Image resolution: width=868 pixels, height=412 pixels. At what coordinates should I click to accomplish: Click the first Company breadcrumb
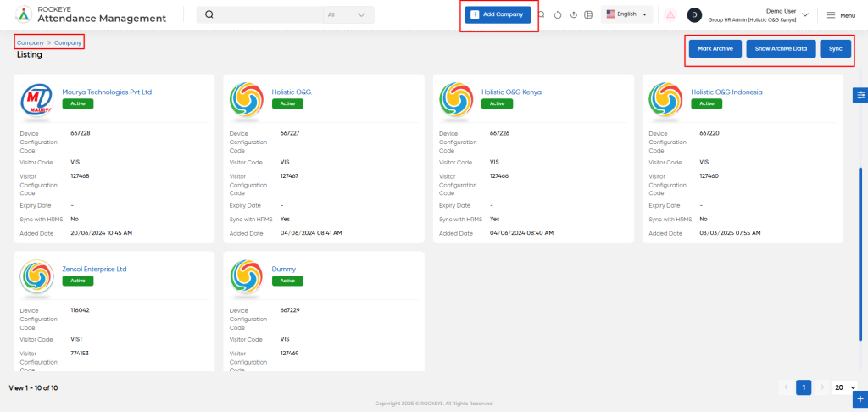point(31,42)
